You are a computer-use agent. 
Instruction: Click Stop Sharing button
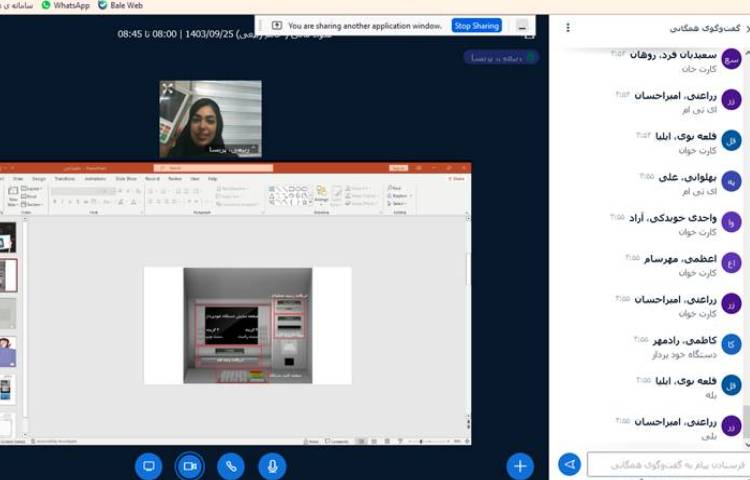coord(476,26)
